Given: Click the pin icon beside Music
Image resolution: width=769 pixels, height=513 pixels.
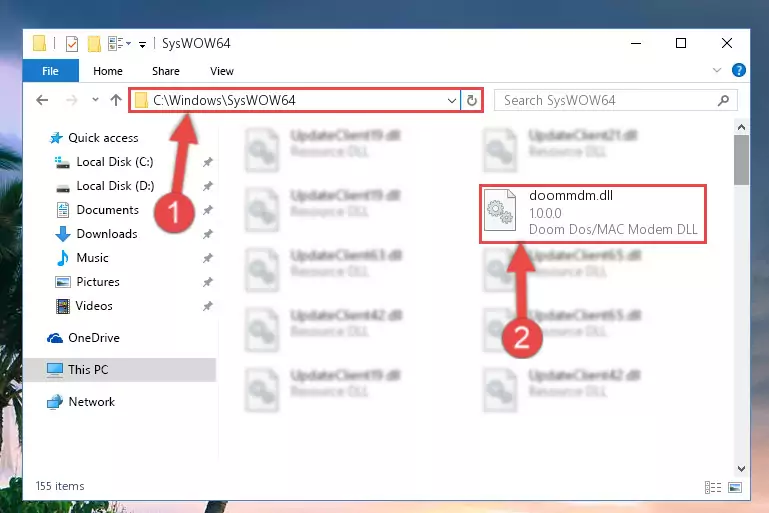Looking at the screenshot, I should tap(208, 258).
